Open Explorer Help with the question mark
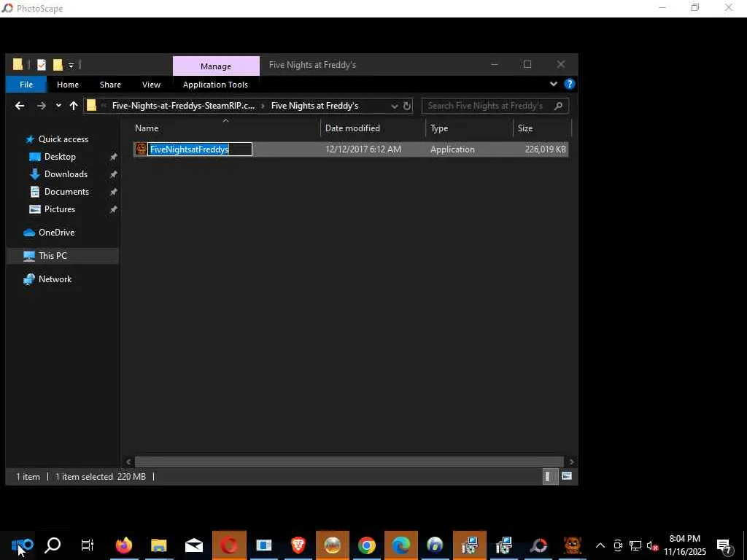This screenshot has height=560, width=747. click(569, 85)
